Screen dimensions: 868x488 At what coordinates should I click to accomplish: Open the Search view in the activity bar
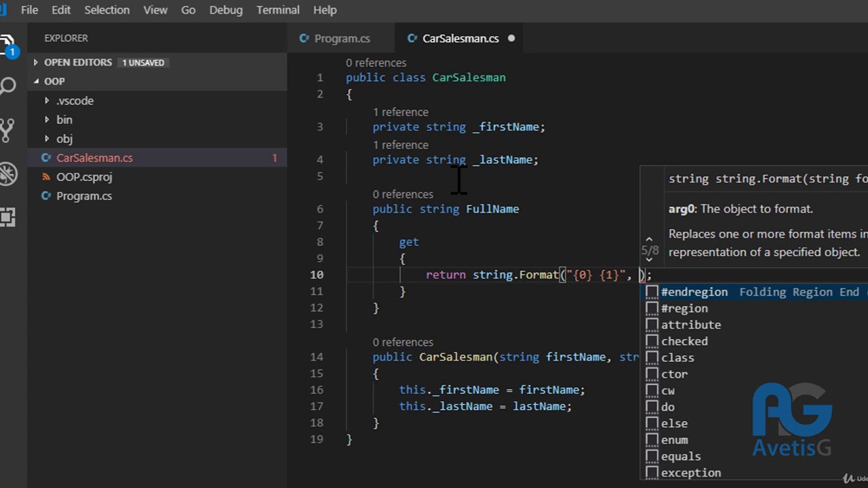tap(7, 86)
